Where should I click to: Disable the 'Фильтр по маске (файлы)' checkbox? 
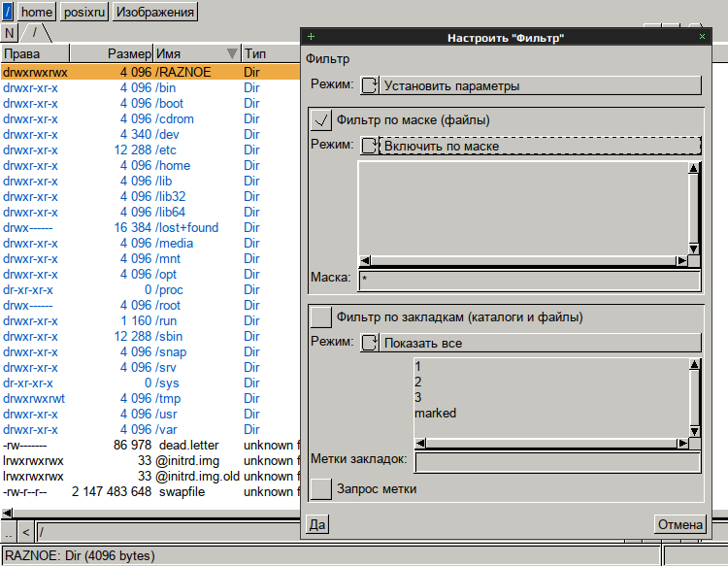(321, 120)
